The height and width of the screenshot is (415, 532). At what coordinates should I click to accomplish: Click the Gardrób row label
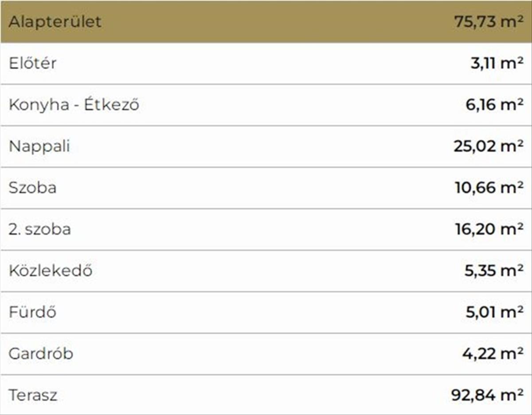pyautogui.click(x=41, y=354)
